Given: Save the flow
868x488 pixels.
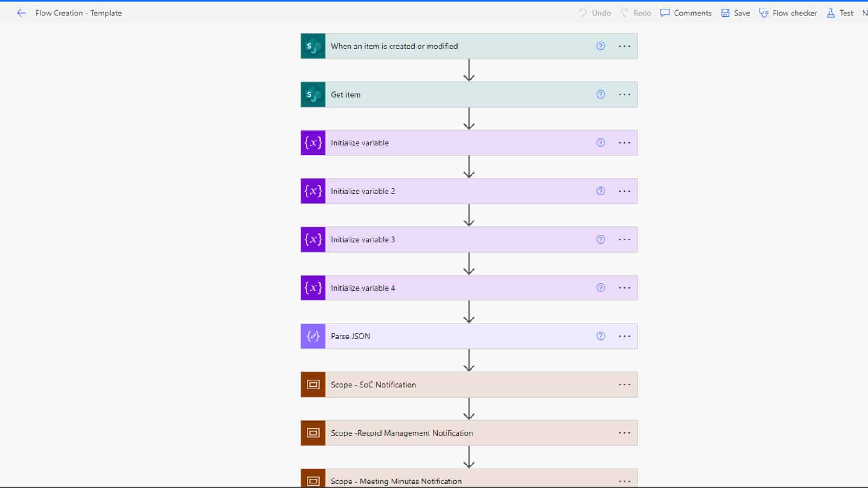Looking at the screenshot, I should (736, 13).
